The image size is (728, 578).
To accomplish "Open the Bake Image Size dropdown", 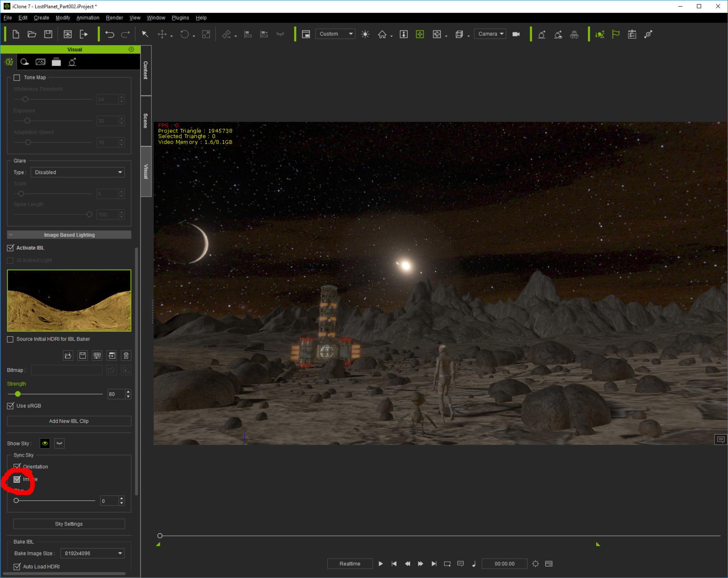I will click(x=92, y=553).
